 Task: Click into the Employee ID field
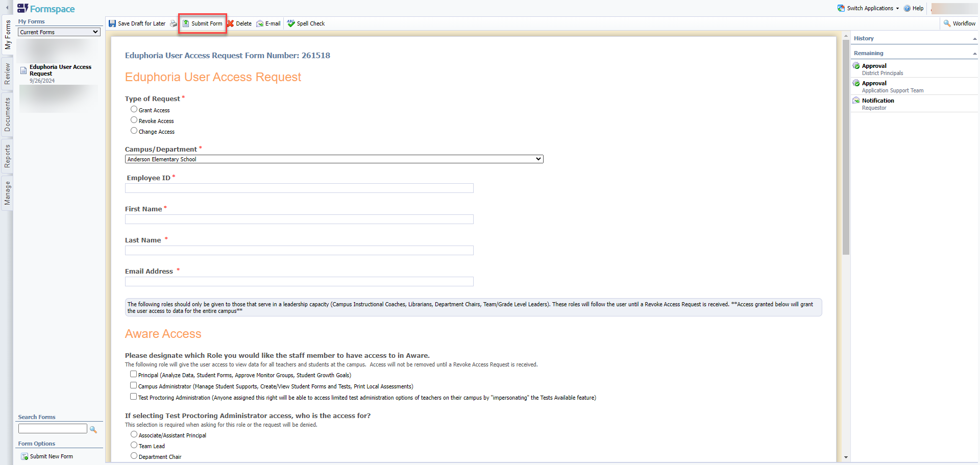click(x=299, y=188)
